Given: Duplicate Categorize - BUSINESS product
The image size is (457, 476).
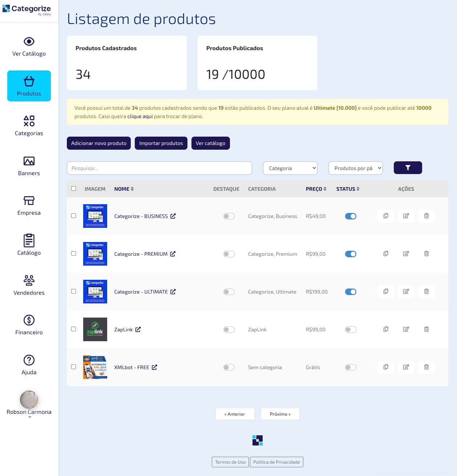Looking at the screenshot, I should [386, 216].
